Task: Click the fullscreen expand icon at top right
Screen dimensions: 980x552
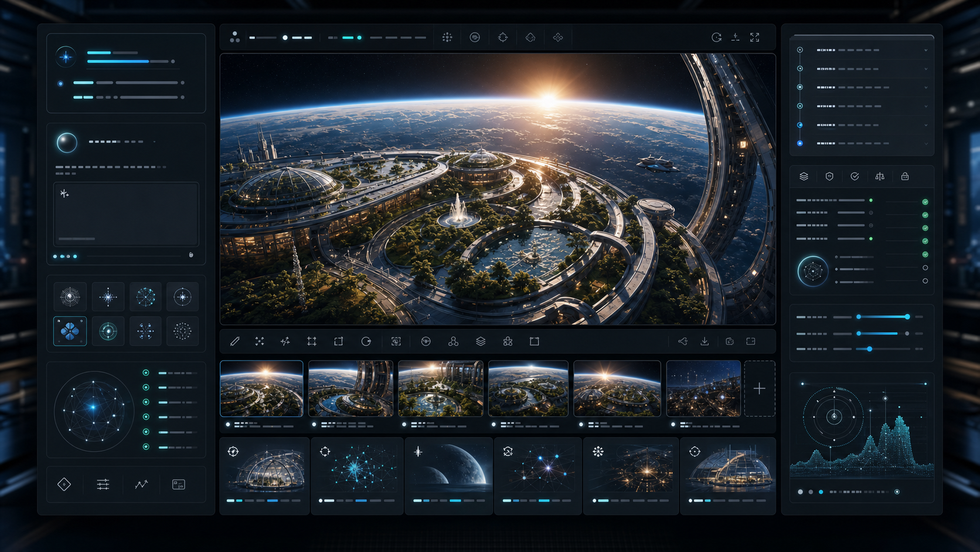Action: (x=755, y=38)
